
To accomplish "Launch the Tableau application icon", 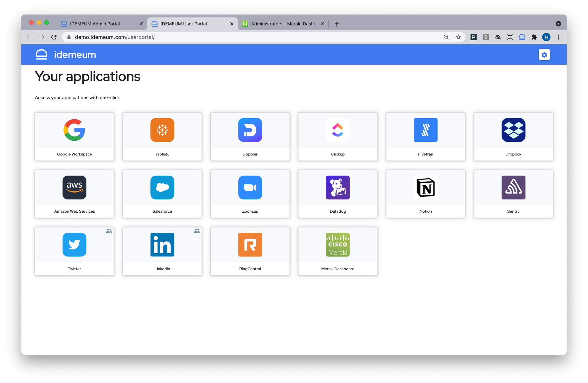I will pos(162,130).
